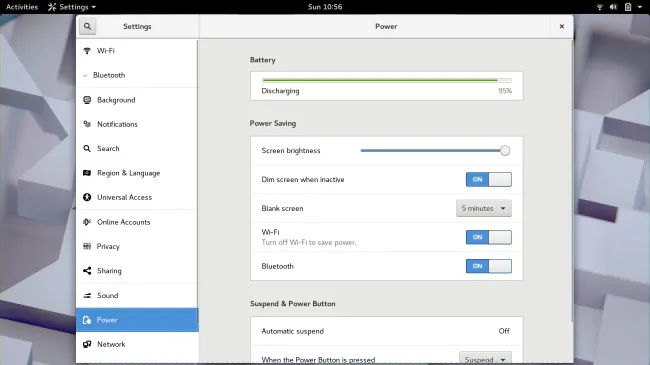Image resolution: width=650 pixels, height=365 pixels.
Task: Open the Settings app menu in top bar
Action: point(72,7)
